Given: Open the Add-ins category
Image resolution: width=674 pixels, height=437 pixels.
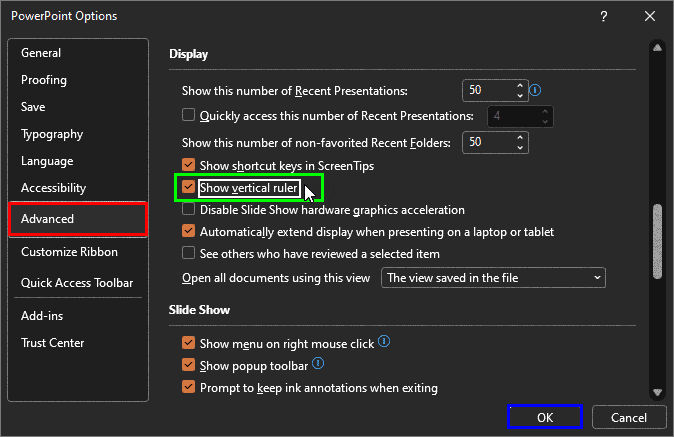Looking at the screenshot, I should pyautogui.click(x=78, y=316).
